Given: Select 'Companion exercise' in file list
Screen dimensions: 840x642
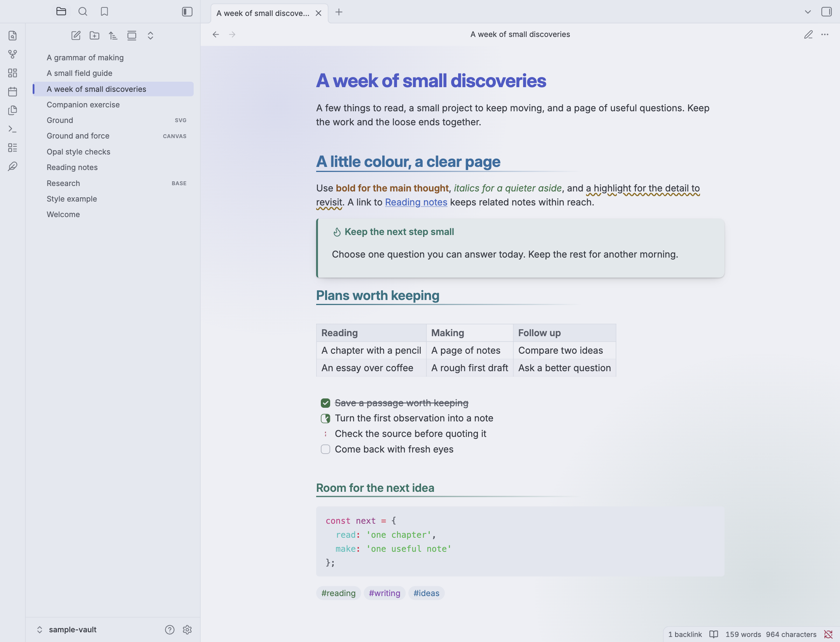Looking at the screenshot, I should [113, 105].
